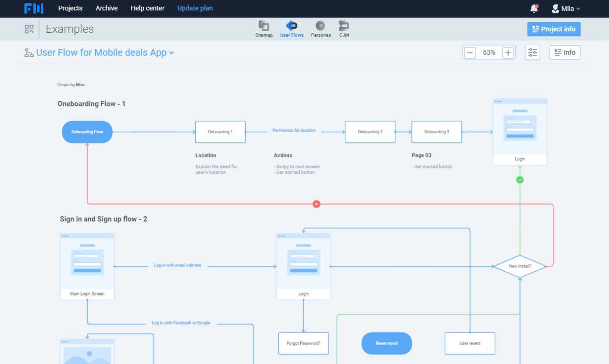This screenshot has height=364, width=609.
Task: Open the Projects menu
Action: (70, 8)
